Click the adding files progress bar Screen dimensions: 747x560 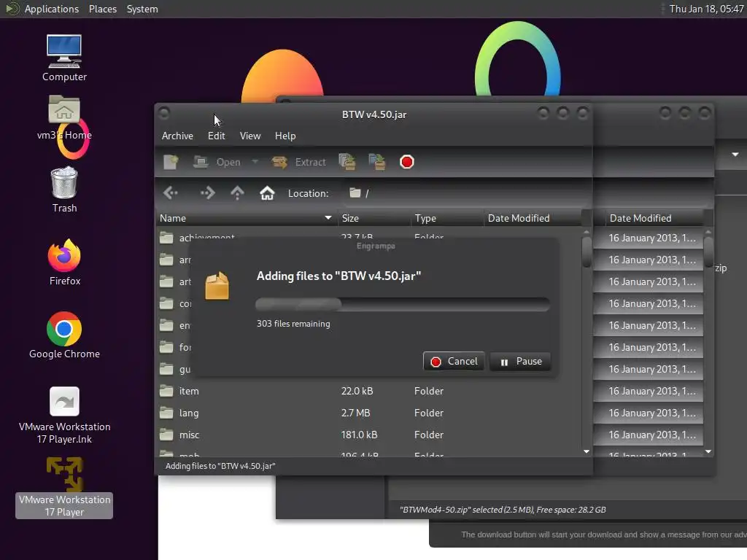[403, 304]
